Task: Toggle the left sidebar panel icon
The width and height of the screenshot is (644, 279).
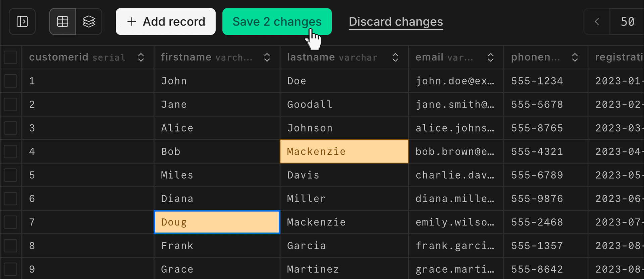Action: point(22,21)
